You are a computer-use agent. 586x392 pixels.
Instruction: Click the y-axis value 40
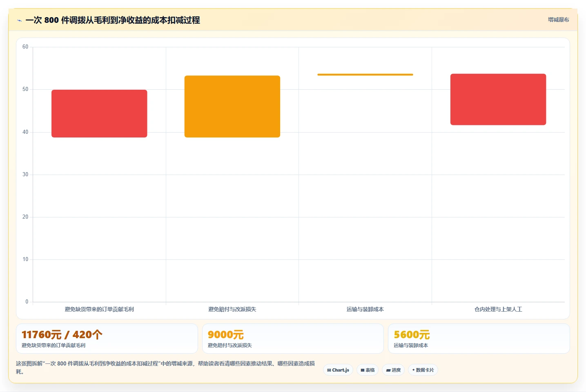(25, 132)
